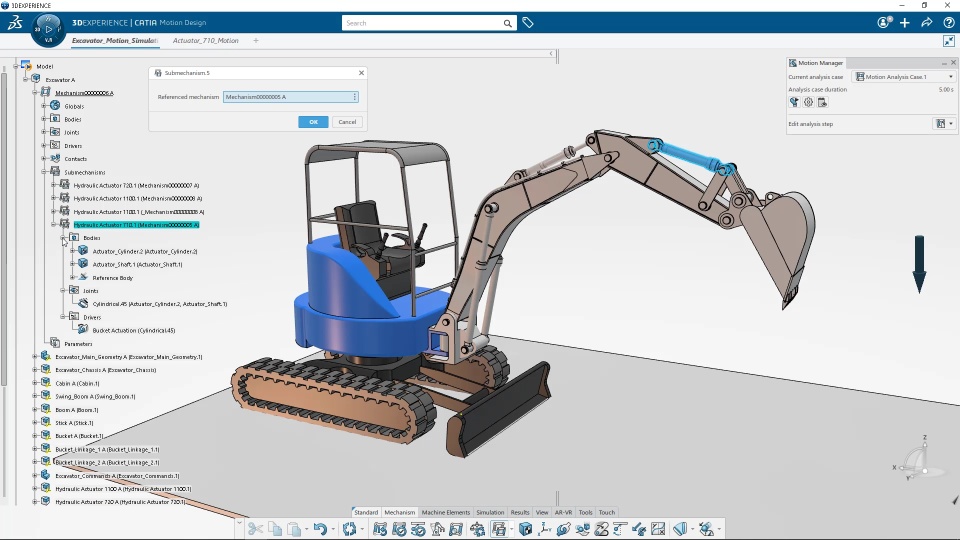Close the Motion Manager panel
This screenshot has height=540, width=960.
953,62
